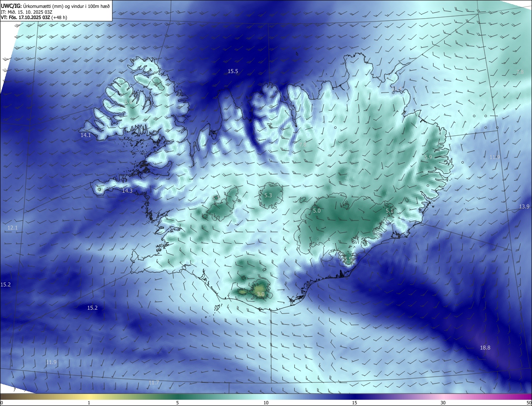Click the valid time line 'VT: Fös. 17.10.2025 03Z (+48 h)'

34,17
